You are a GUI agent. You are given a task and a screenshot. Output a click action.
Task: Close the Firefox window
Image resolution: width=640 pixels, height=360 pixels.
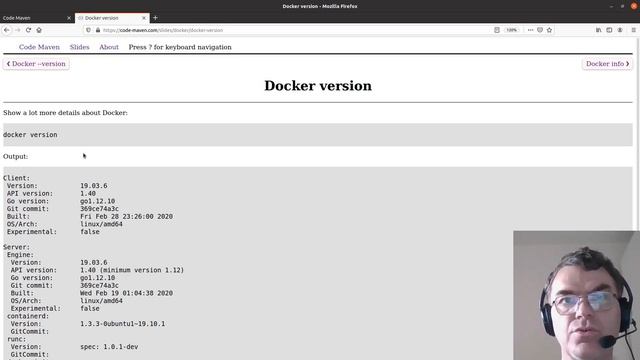pyautogui.click(x=634, y=6)
